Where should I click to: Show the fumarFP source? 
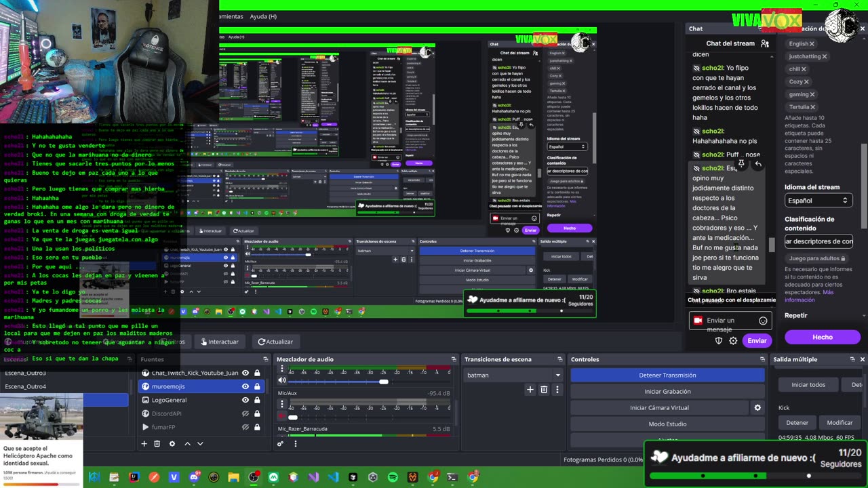(245, 427)
